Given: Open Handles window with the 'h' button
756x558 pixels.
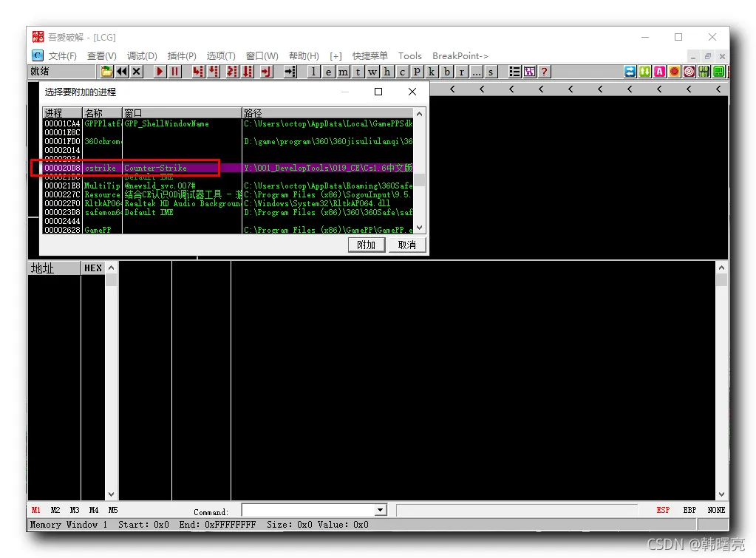Looking at the screenshot, I should point(387,72).
